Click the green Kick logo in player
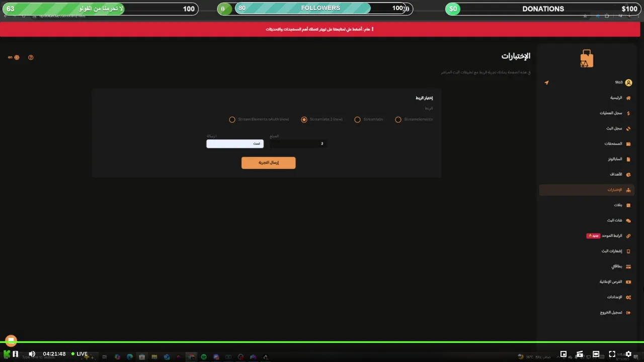Image resolution: width=644 pixels, height=362 pixels. click(7, 354)
